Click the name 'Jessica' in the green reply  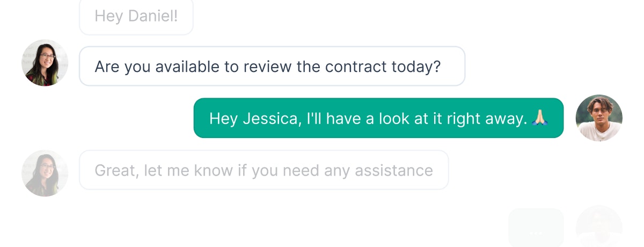tap(272, 119)
